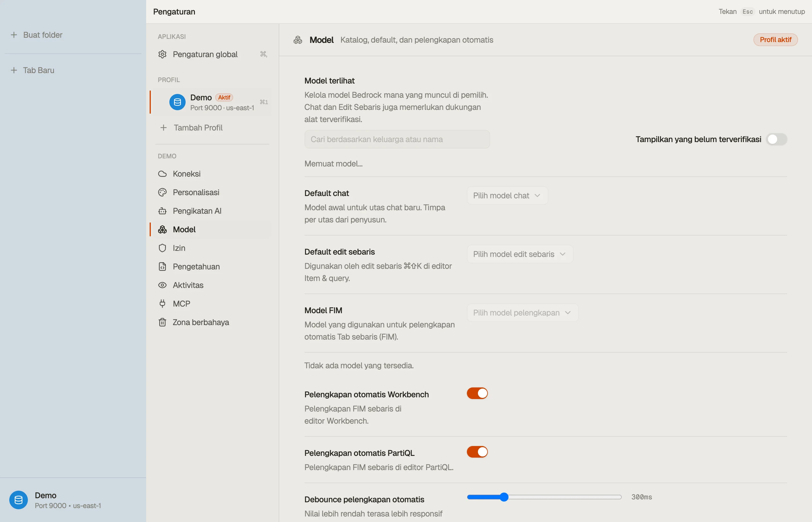The height and width of the screenshot is (522, 812).
Task: Enable Tampilkan yang belum terverifikasi toggle
Action: tap(776, 139)
